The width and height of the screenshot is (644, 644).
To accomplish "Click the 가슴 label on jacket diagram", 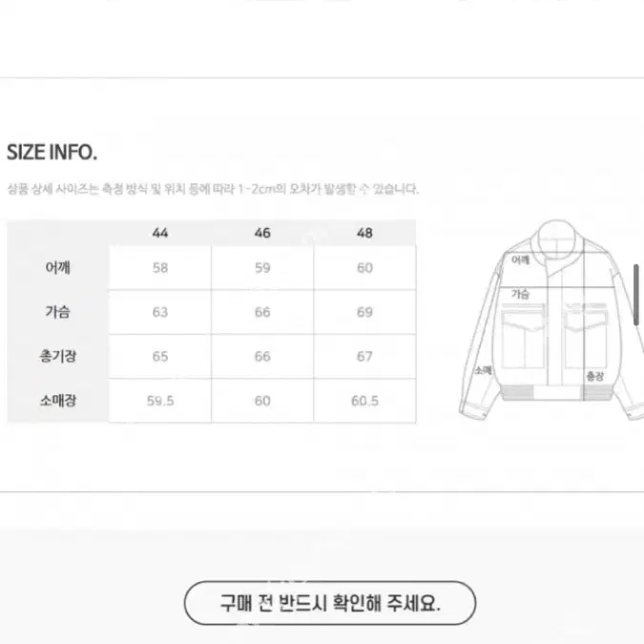I will tap(520, 294).
